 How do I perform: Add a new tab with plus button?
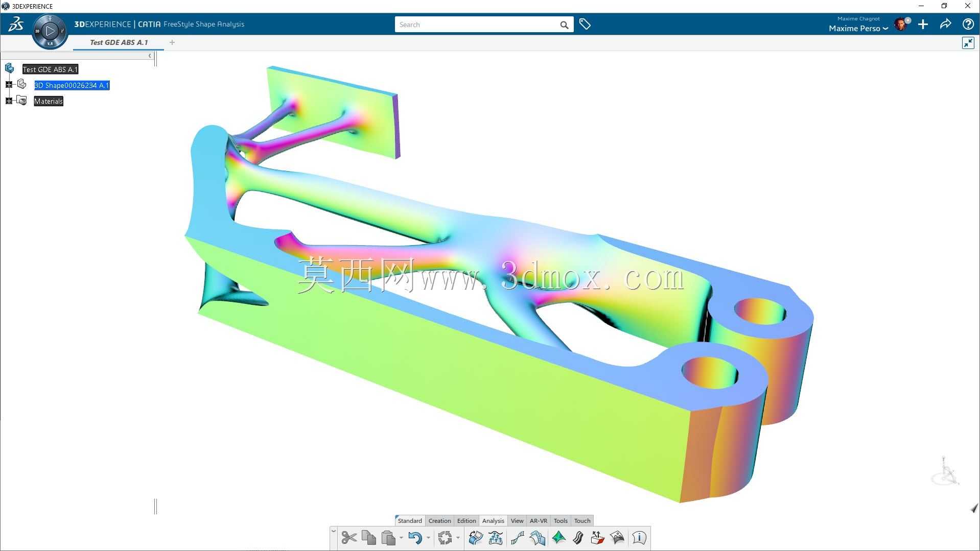172,42
